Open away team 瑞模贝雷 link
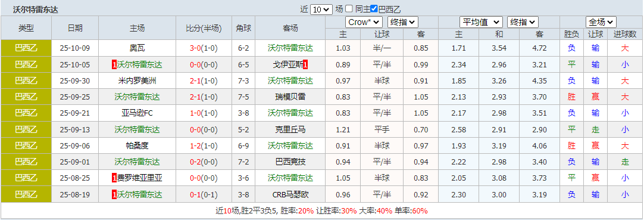 click(290, 97)
